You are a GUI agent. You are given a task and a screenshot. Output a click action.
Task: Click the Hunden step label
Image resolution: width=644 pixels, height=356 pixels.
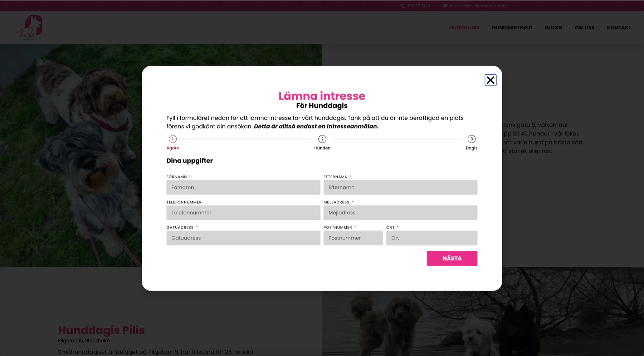(322, 148)
